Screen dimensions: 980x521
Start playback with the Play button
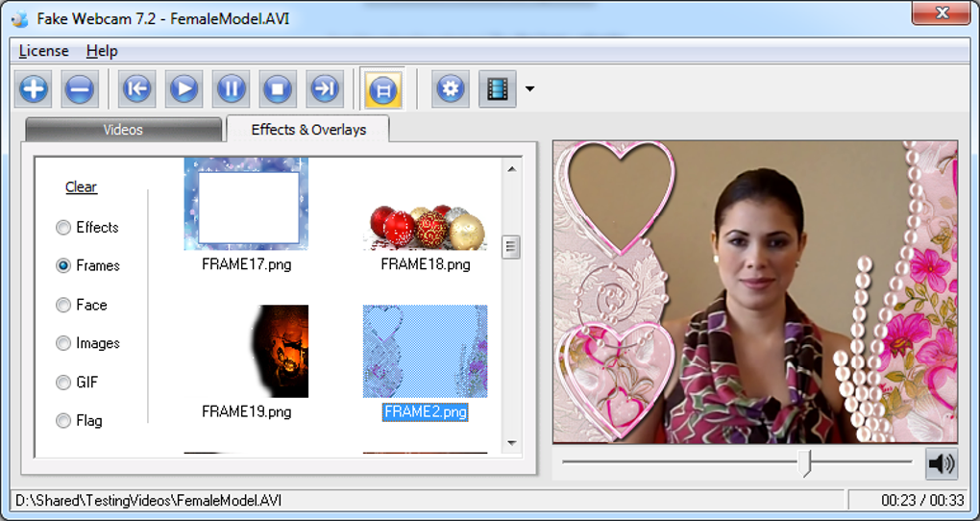(x=184, y=88)
